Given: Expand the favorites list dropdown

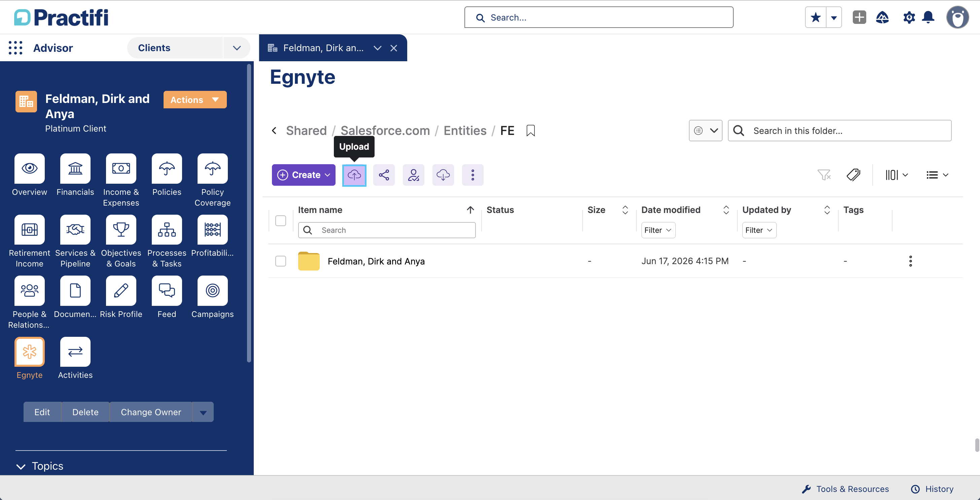Looking at the screenshot, I should (x=834, y=17).
